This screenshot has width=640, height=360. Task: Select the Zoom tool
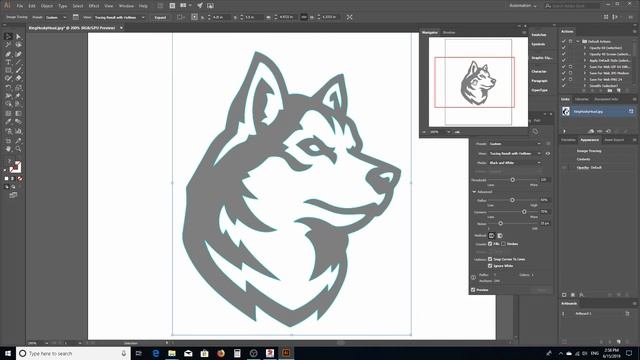(18, 149)
